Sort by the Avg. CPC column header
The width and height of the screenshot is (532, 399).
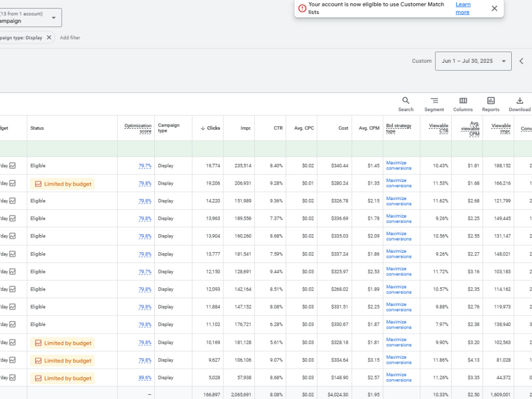pyautogui.click(x=304, y=128)
